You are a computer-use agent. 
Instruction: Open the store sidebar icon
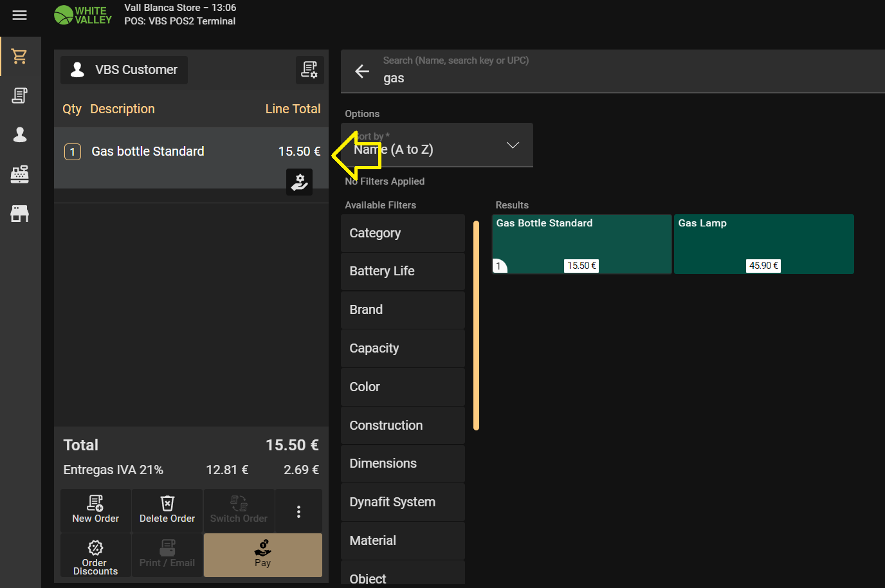point(20,214)
